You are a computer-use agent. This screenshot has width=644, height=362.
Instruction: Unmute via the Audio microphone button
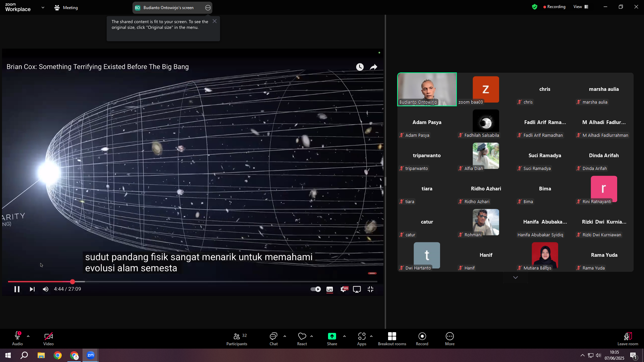(17, 339)
